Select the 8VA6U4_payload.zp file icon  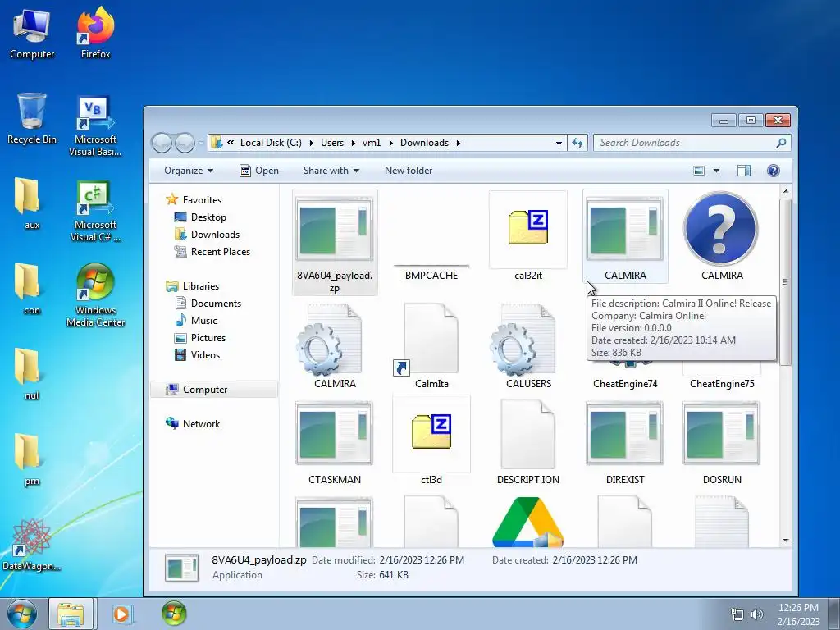coord(335,230)
